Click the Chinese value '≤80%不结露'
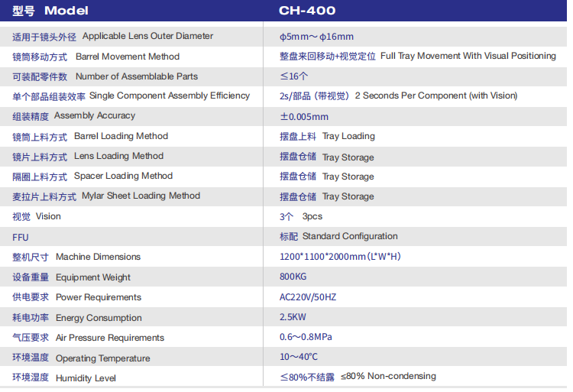The width and height of the screenshot is (573, 392). [x=307, y=377]
